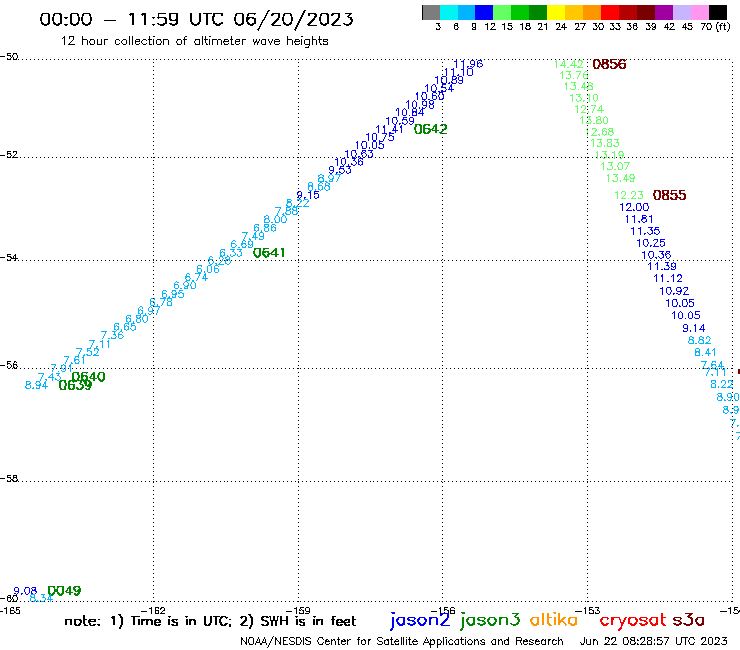Click the time stamp '0856'

click(x=609, y=64)
